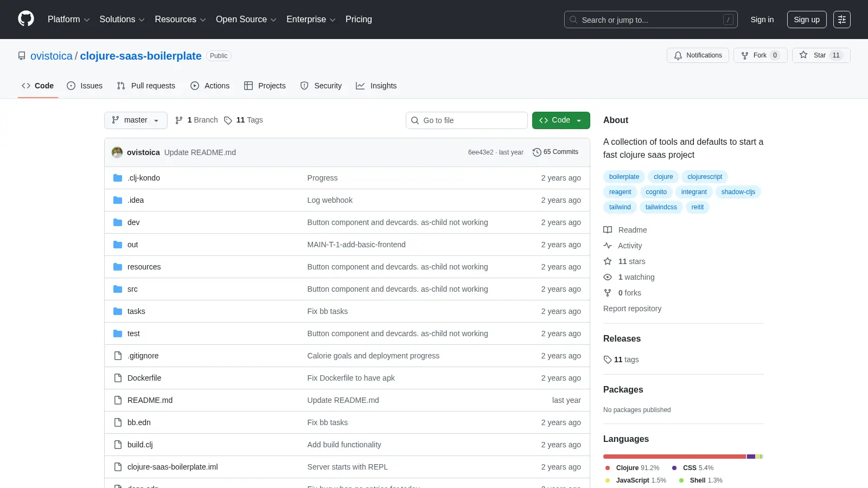Screen dimensions: 868x488
Task: Click the boilerplate topic tag
Action: point(624,177)
